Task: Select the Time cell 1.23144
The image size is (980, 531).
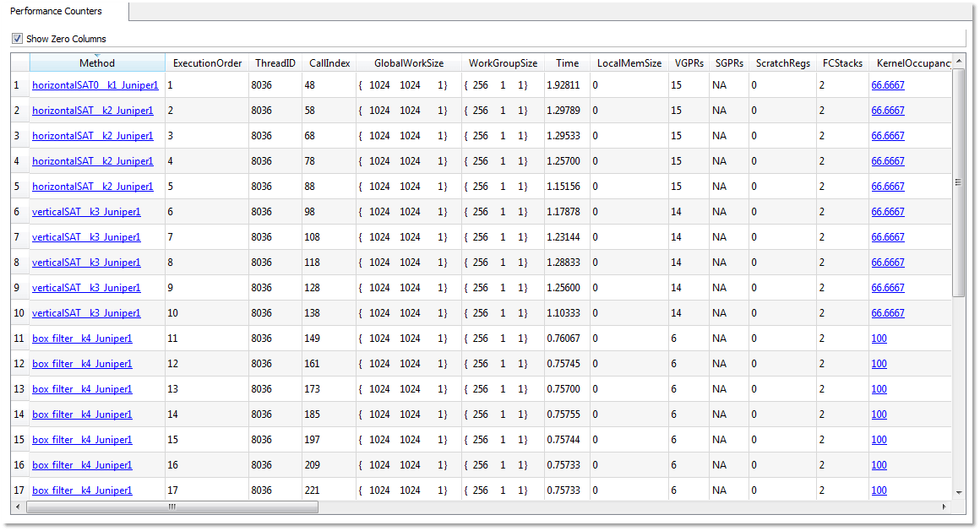Action: (567, 236)
